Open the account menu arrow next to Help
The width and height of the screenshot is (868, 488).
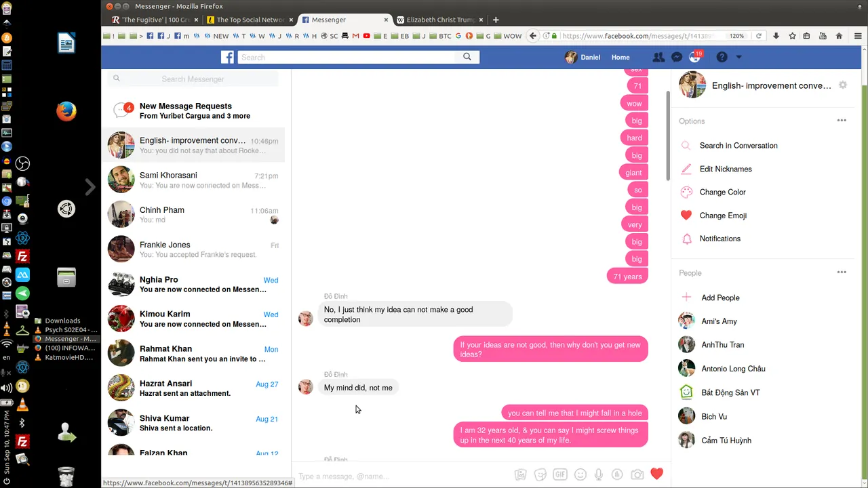[x=739, y=58]
